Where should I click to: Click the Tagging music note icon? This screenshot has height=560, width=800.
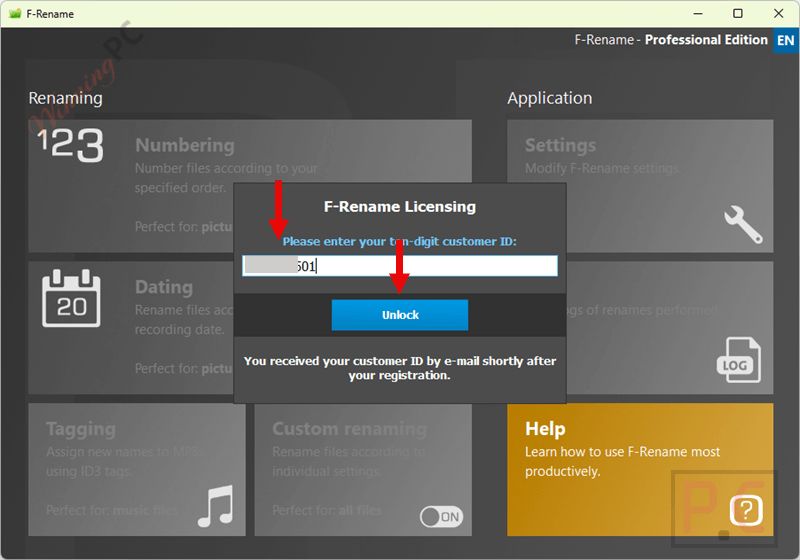216,505
